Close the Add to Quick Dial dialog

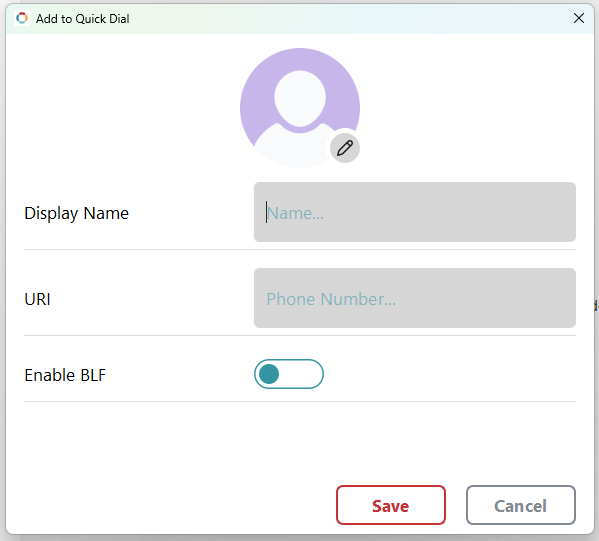pyautogui.click(x=579, y=18)
